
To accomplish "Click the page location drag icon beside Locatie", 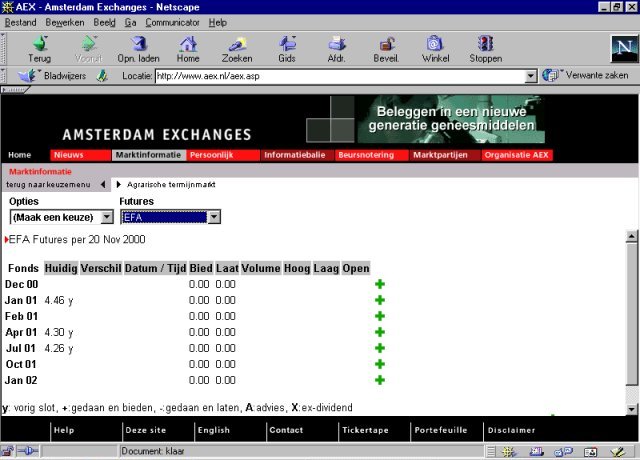I will 102,76.
